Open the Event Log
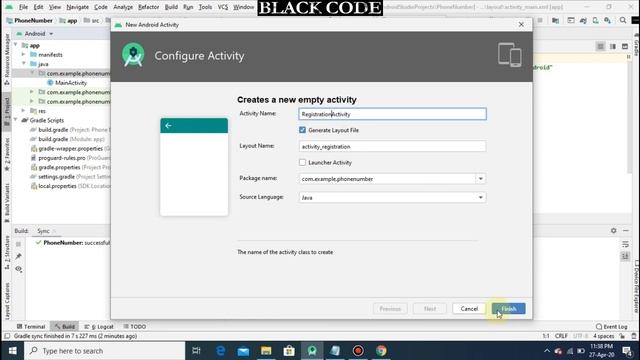Screen dimensions: 640x360 611,327
